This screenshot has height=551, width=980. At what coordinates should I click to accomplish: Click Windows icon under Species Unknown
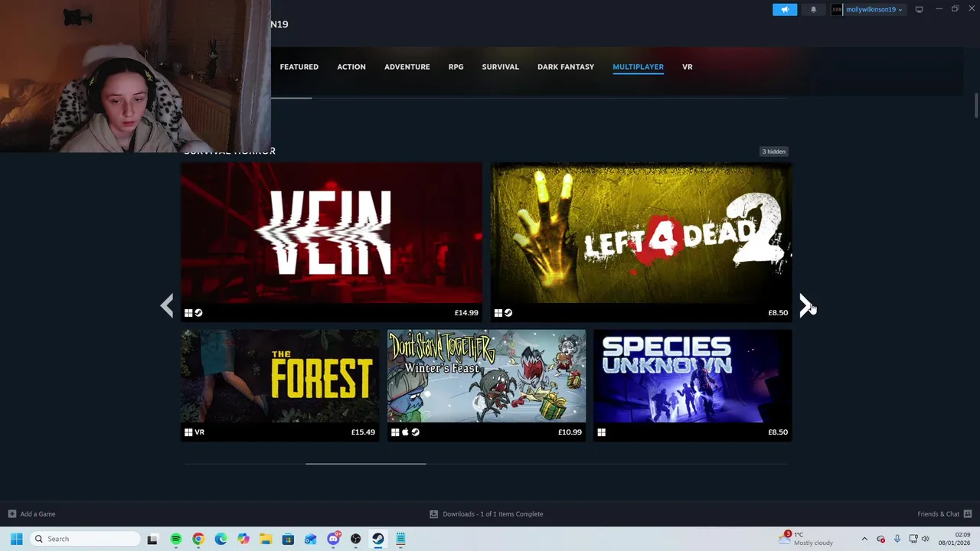[x=602, y=432]
